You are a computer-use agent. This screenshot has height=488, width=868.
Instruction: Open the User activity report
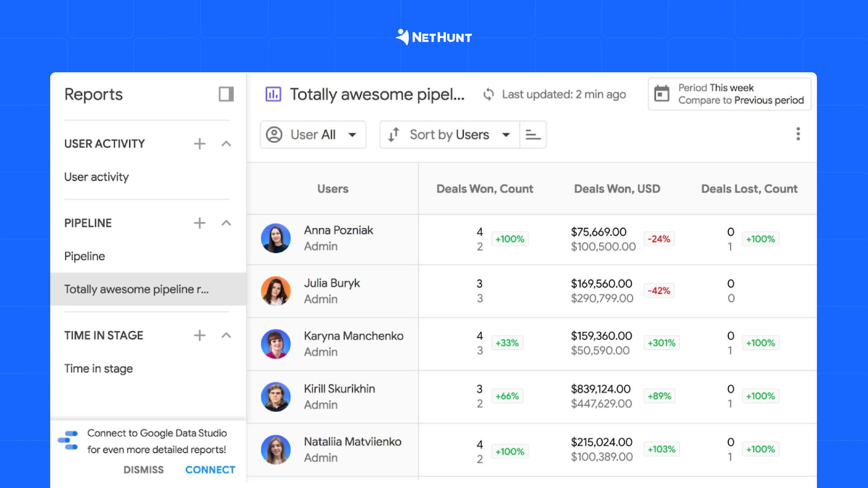coord(96,177)
